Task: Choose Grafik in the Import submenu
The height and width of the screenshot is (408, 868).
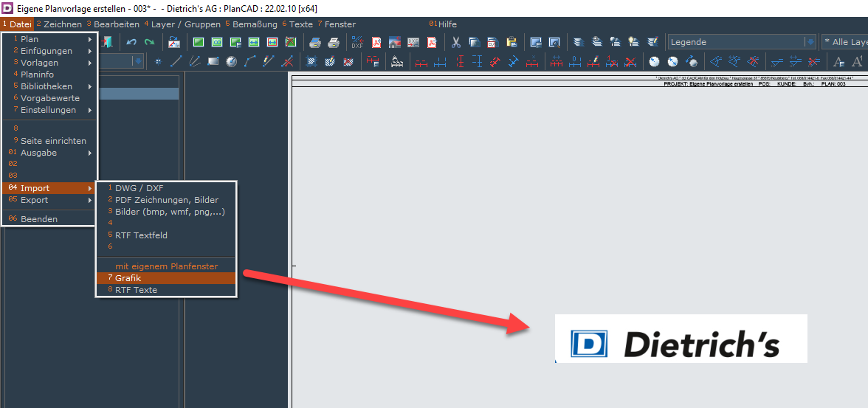Action: click(x=128, y=278)
